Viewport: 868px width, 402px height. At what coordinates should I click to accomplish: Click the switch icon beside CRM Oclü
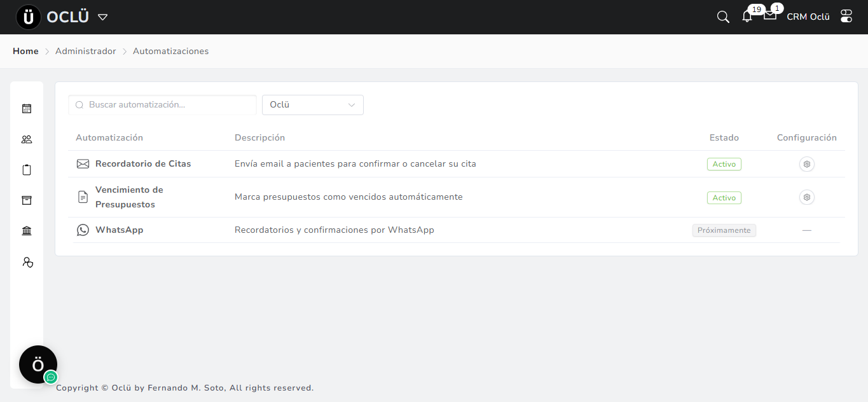(x=846, y=17)
